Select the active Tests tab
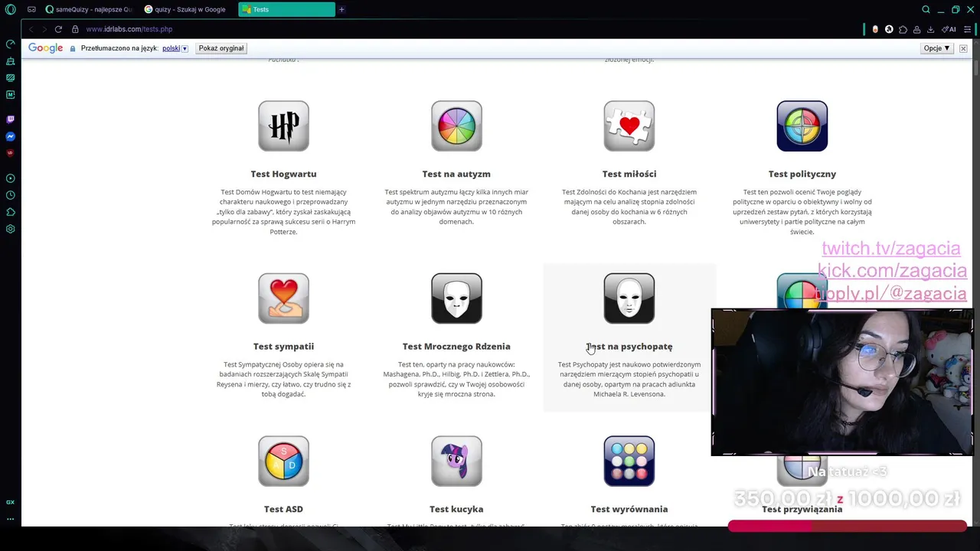The height and width of the screenshot is (551, 980). coord(286,10)
